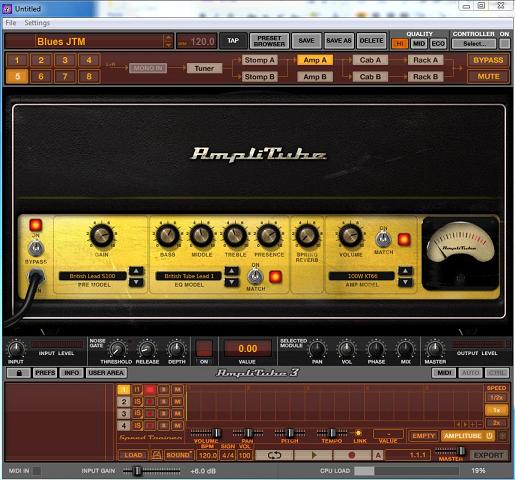
Task: Click the EQ model down arrow
Action: coord(232,282)
